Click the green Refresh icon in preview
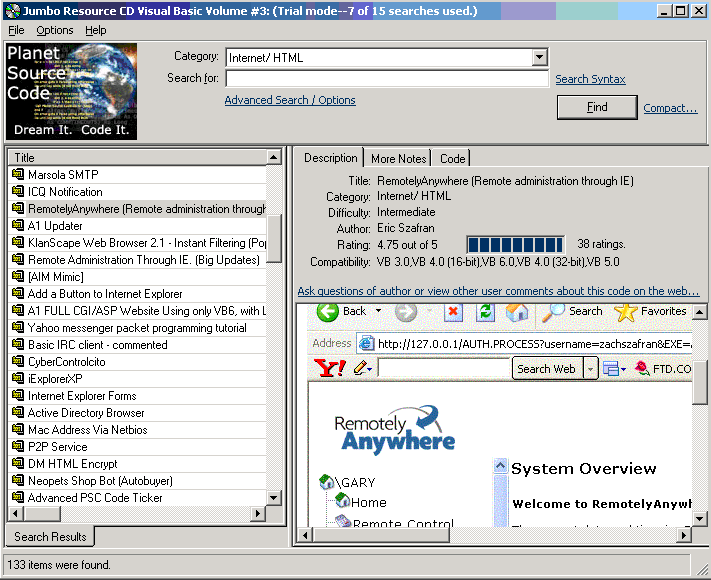This screenshot has width=711, height=580. (x=485, y=312)
